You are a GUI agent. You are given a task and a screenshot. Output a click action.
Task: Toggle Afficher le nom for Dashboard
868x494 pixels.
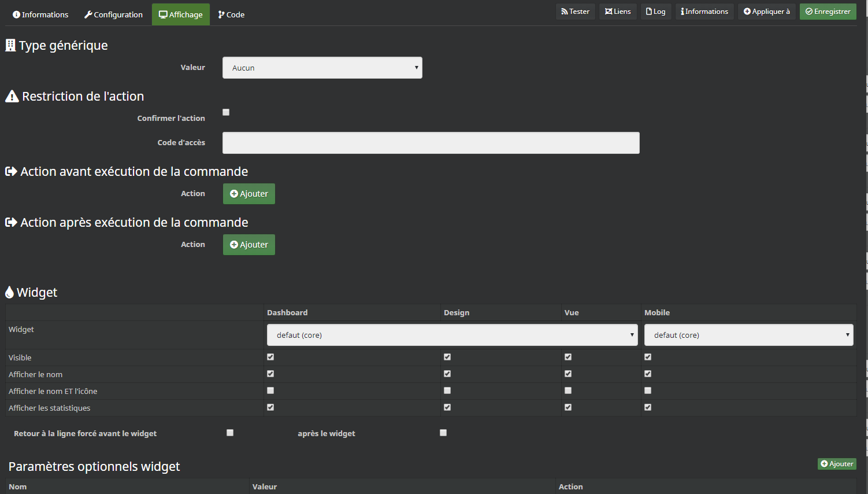(270, 374)
